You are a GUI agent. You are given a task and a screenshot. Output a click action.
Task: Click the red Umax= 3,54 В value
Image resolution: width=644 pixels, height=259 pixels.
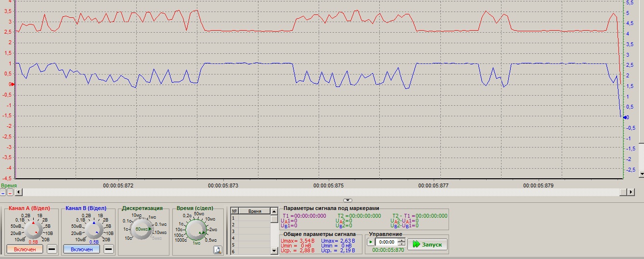(x=297, y=240)
